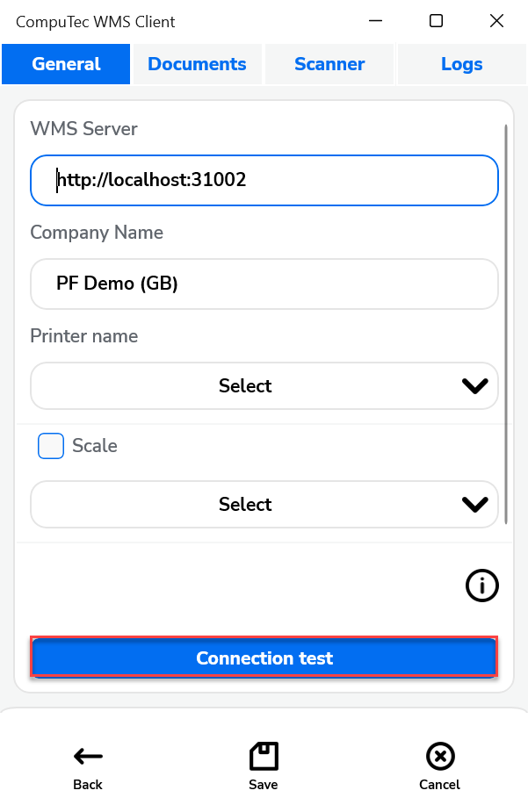
Task: Open the Logs tab
Action: click(x=461, y=63)
